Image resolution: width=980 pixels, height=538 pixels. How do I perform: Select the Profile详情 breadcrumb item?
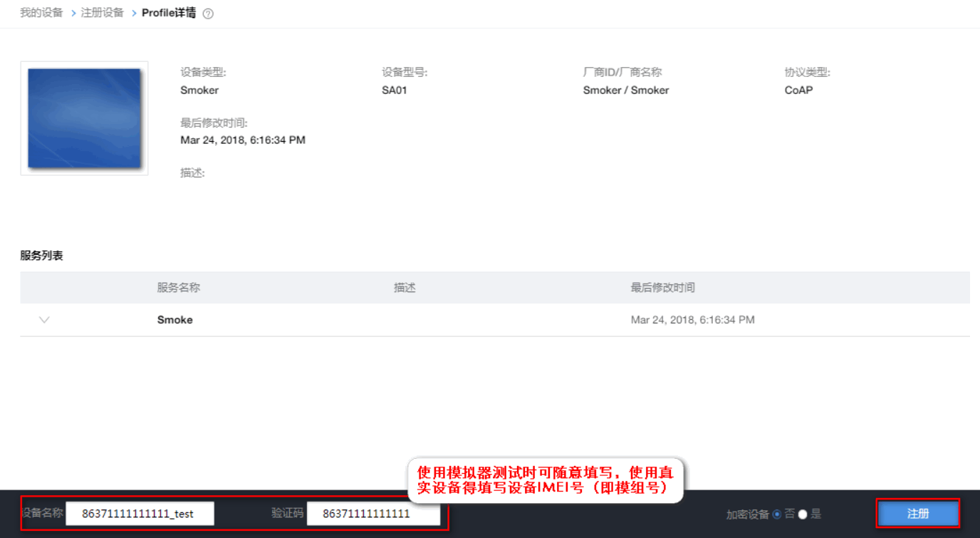pos(171,13)
